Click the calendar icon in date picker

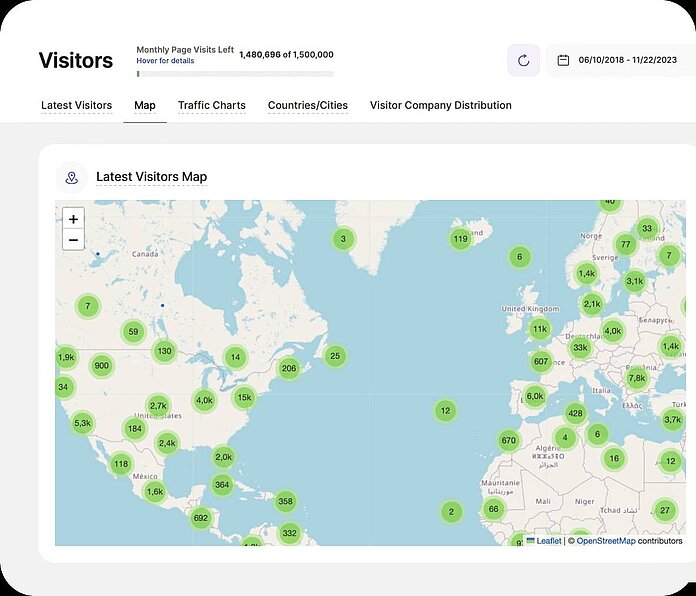563,60
